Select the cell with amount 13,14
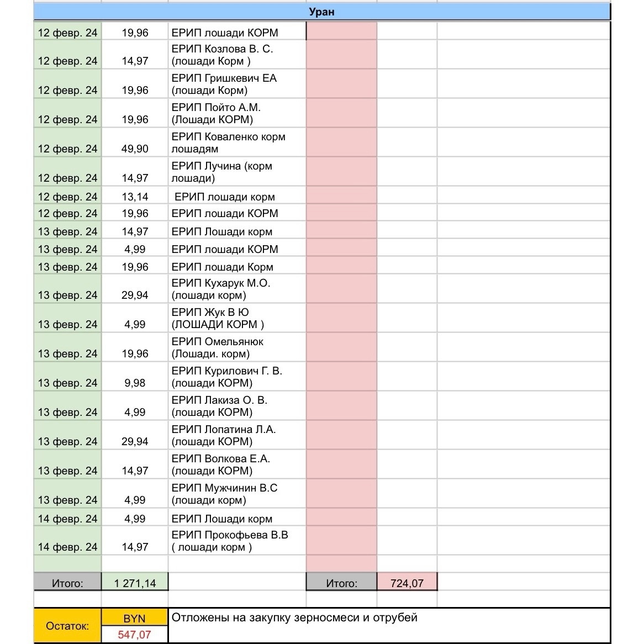This screenshot has height=644, width=644. pos(135,197)
